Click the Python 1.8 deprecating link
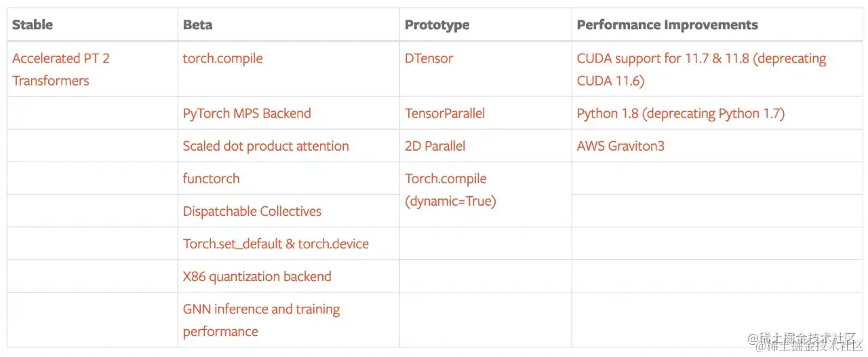 (681, 113)
